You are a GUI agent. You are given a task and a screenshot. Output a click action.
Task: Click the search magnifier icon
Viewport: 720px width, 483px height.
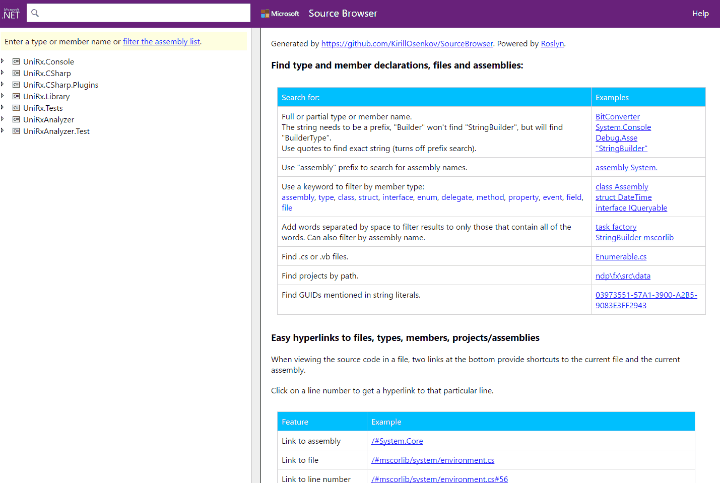[x=35, y=13]
